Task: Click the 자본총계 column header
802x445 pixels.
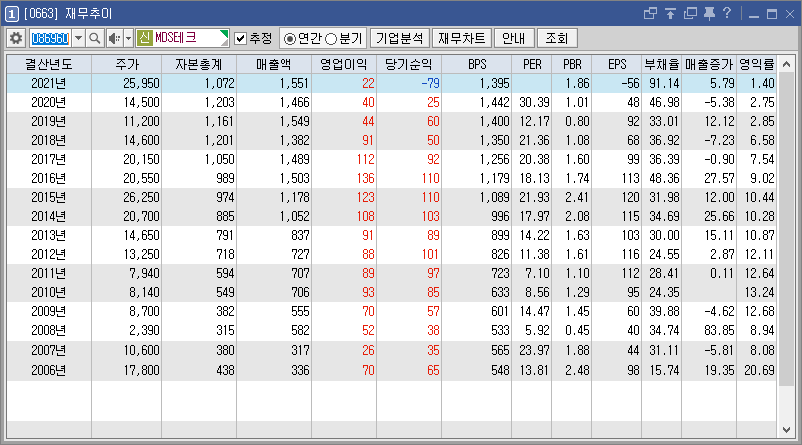Action: click(x=199, y=64)
